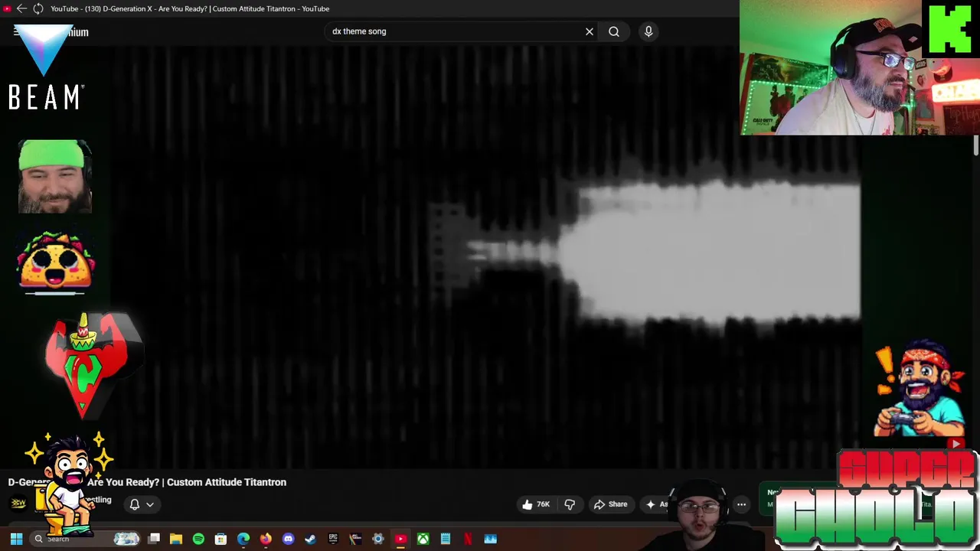Screen dimensions: 980x551
Task: Toggle the notification bell for channel
Action: [x=135, y=504]
